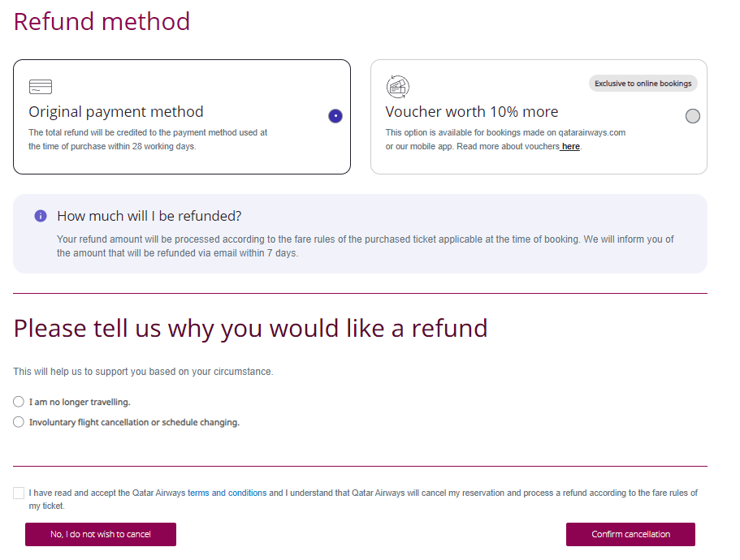740x560 pixels.
Task: Click the 'Voucher worth 10% more' card title
Action: [x=472, y=112]
